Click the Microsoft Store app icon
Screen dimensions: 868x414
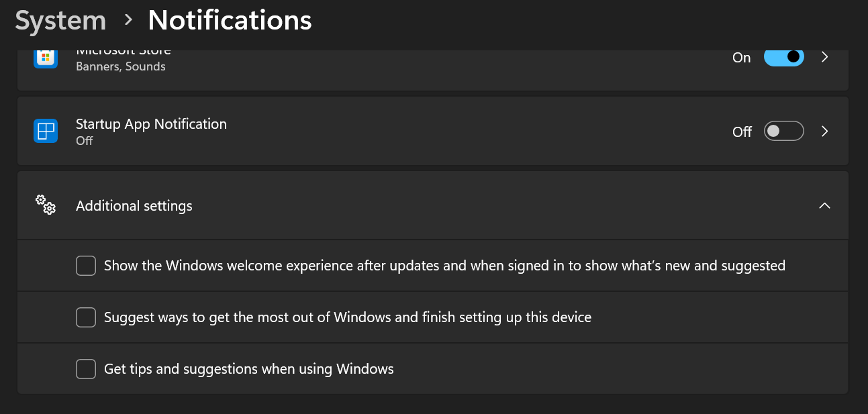tap(46, 58)
